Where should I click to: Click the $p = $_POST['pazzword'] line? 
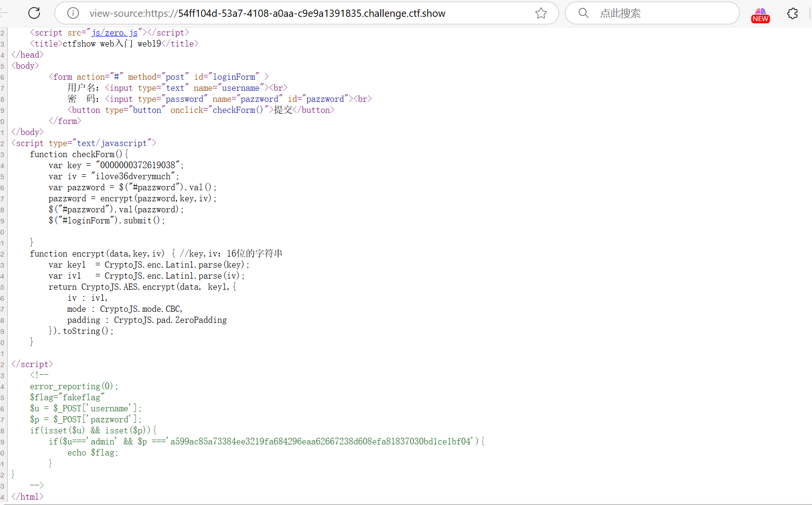coord(86,419)
